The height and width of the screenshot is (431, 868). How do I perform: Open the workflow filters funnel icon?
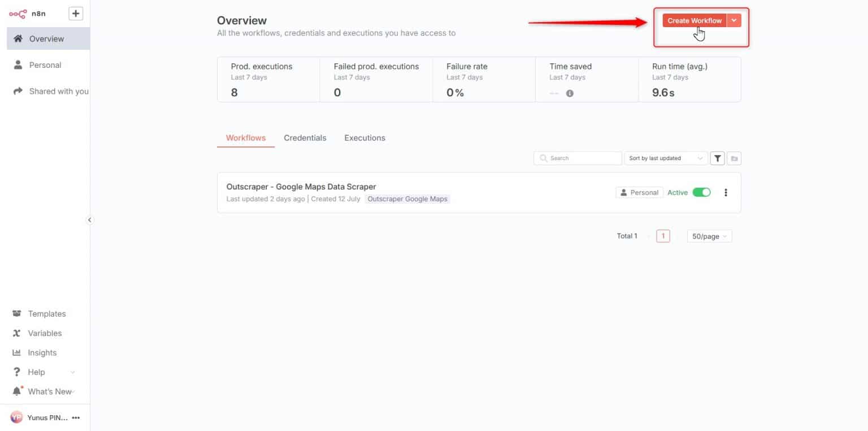coord(717,158)
